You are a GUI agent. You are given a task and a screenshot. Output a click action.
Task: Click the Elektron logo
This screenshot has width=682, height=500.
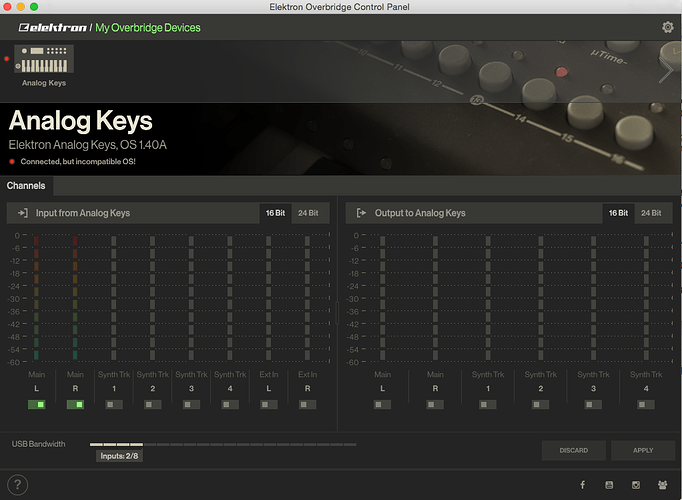point(53,28)
